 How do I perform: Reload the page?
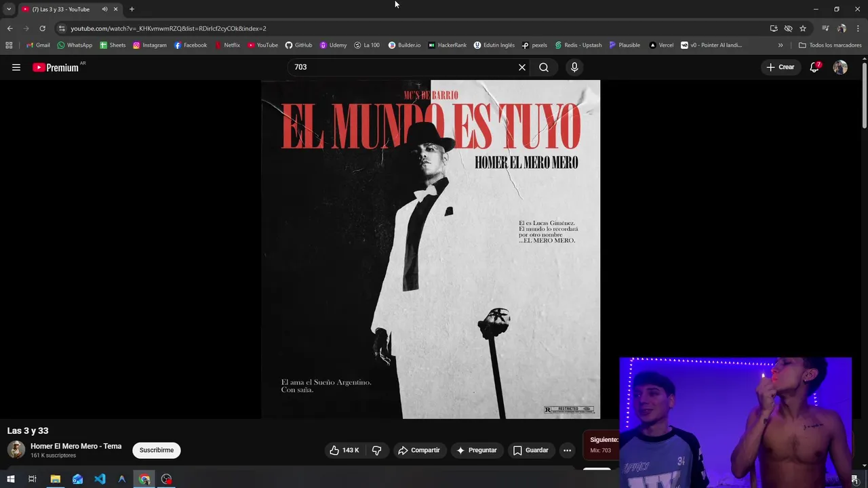(x=42, y=28)
